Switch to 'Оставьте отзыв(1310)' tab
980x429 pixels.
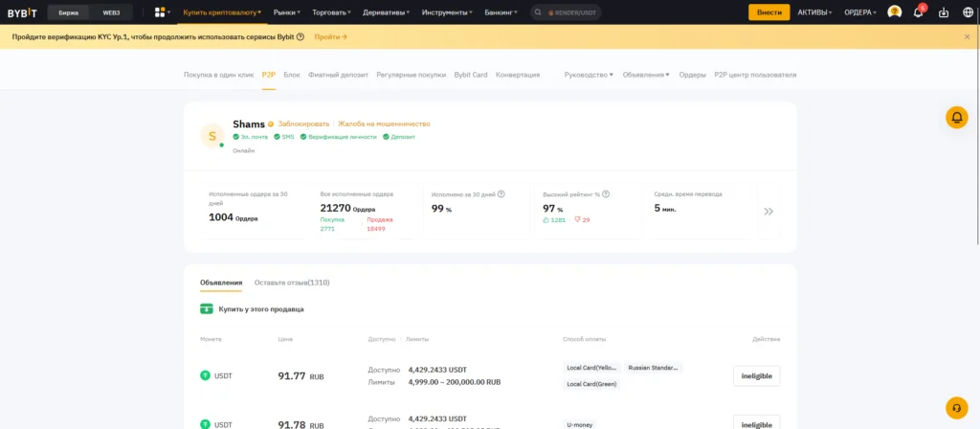[292, 282]
